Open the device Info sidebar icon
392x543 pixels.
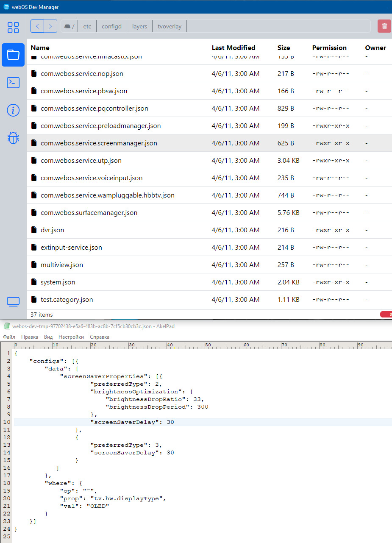tap(13, 111)
